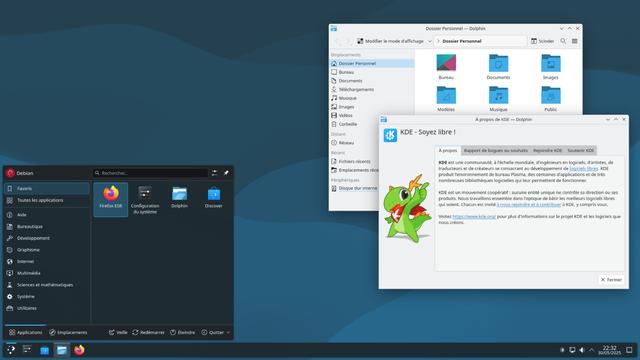Click Dolphin's search magnifier icon

point(563,41)
